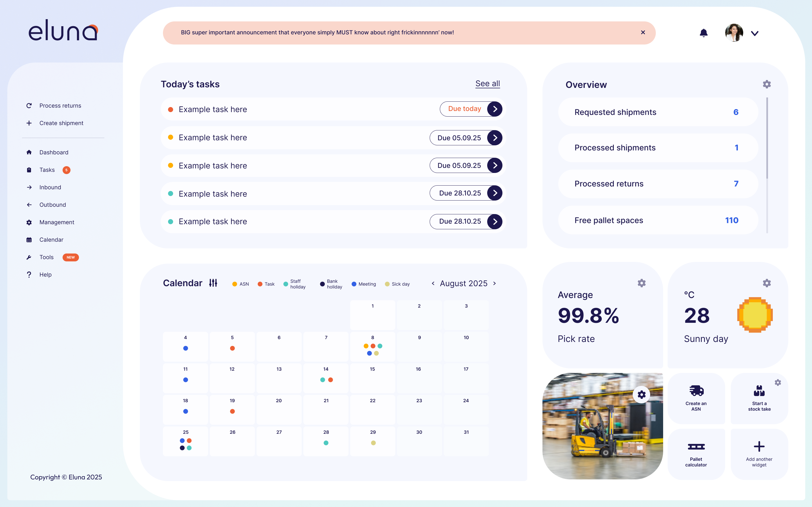Click the Create an ASN truck icon
Screen dimensions: 812x507
696,391
